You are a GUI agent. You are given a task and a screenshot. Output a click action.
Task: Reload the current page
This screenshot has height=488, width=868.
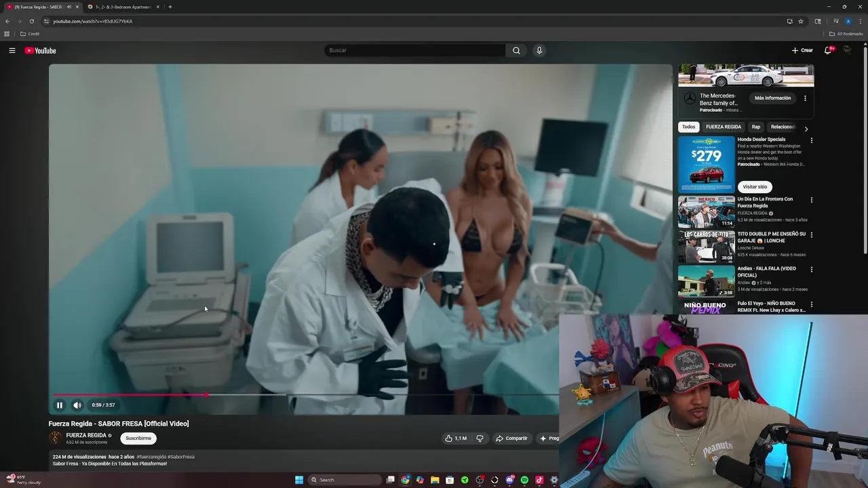(x=32, y=21)
